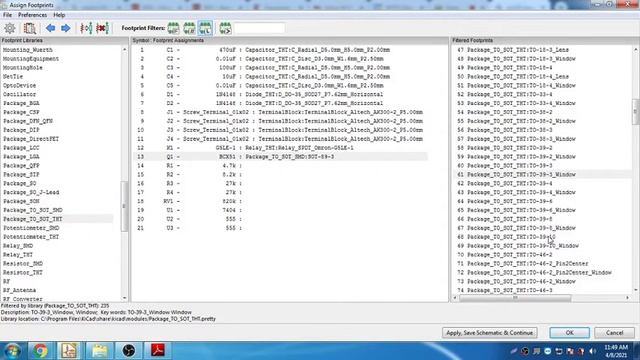Open OBS Studio from taskbar

129,351
